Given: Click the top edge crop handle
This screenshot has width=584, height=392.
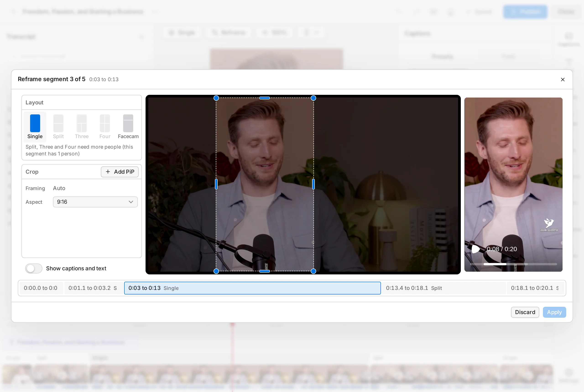Looking at the screenshot, I should (x=265, y=98).
